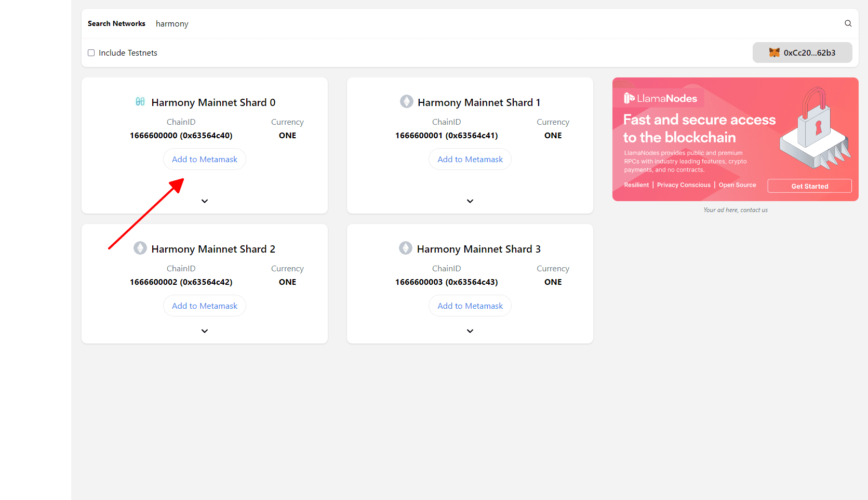
Task: Select chain ID text 1666600000 (0x63564c40)
Action: (x=181, y=136)
